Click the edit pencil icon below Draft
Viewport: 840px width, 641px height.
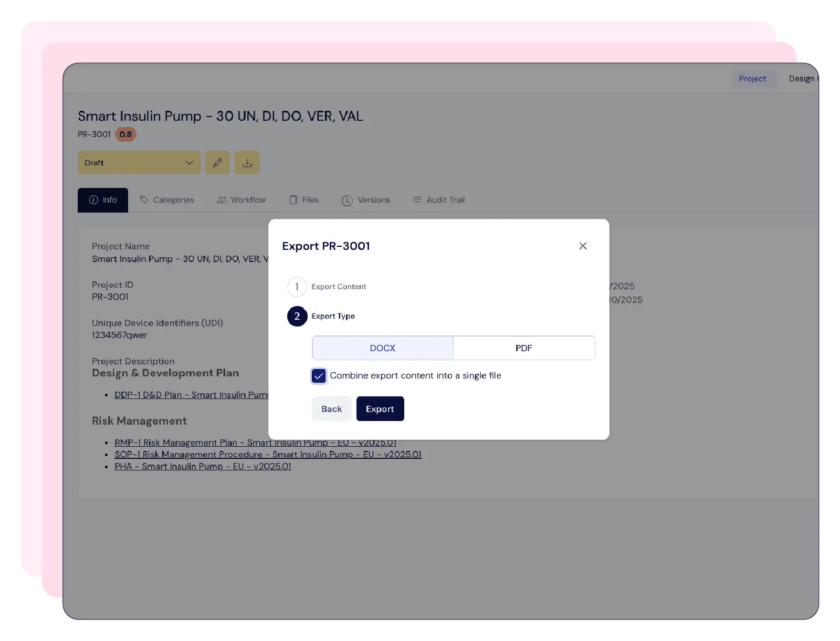tap(217, 162)
